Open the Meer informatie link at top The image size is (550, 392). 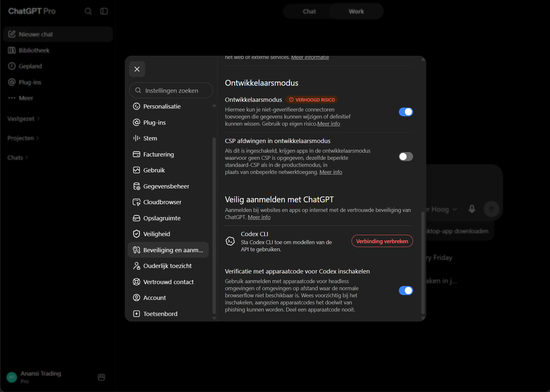pyautogui.click(x=310, y=57)
